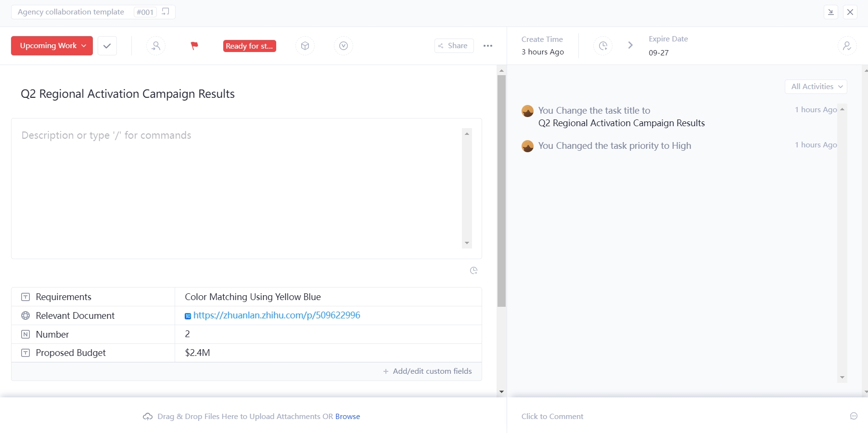This screenshot has height=433, width=868.
Task: Open the description history clock icon
Action: 473,271
